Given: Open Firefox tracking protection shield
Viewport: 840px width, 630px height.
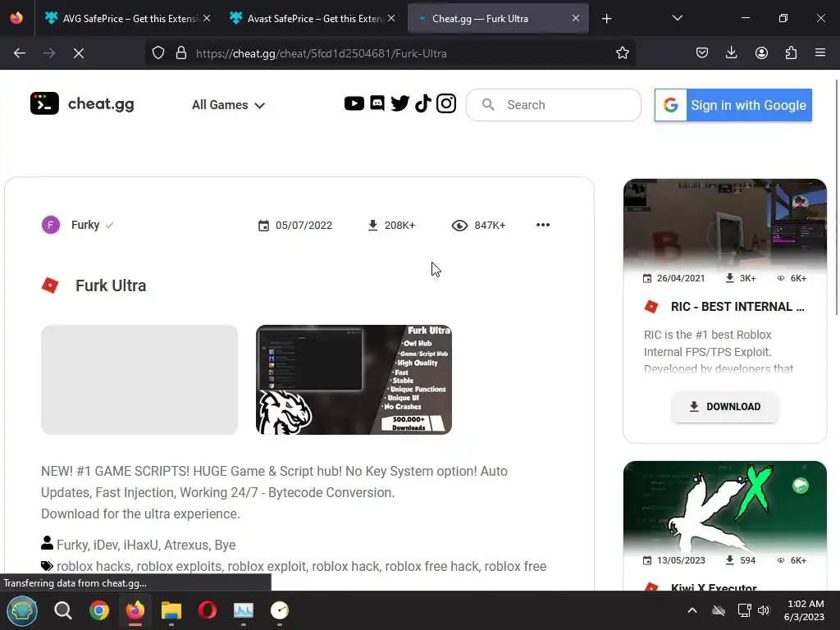Looking at the screenshot, I should pyautogui.click(x=158, y=53).
